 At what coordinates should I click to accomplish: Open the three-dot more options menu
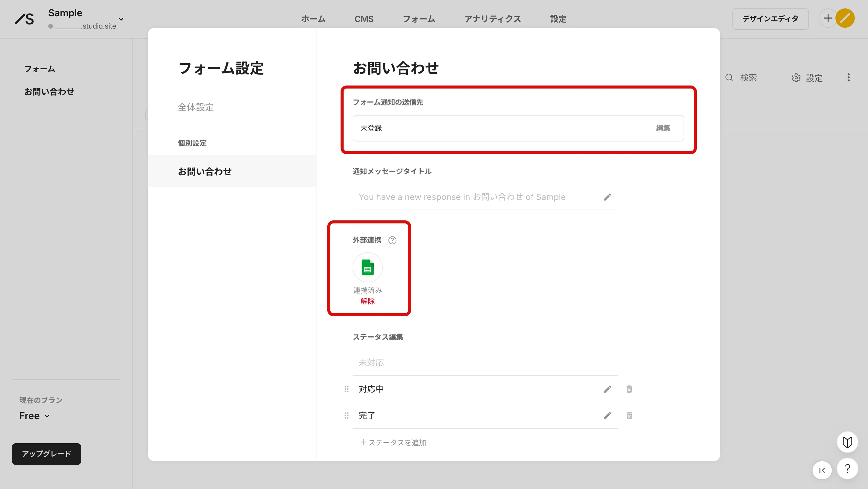pos(848,78)
